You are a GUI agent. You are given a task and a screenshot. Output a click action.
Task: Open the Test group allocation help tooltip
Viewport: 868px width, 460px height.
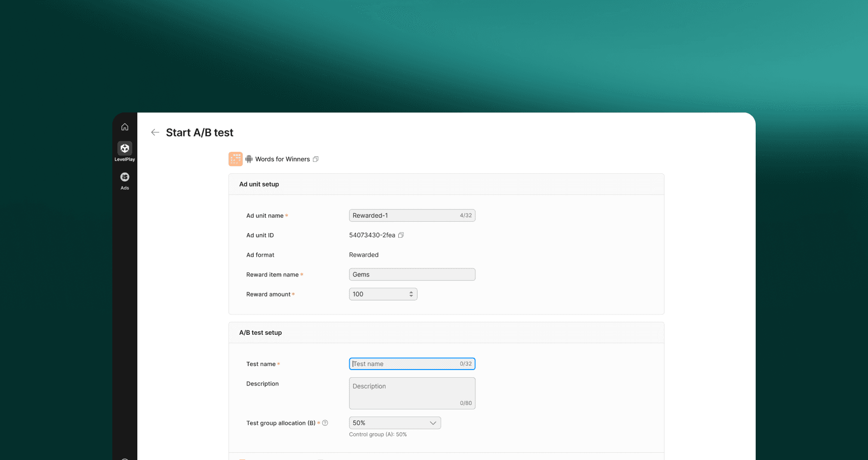[x=325, y=423]
